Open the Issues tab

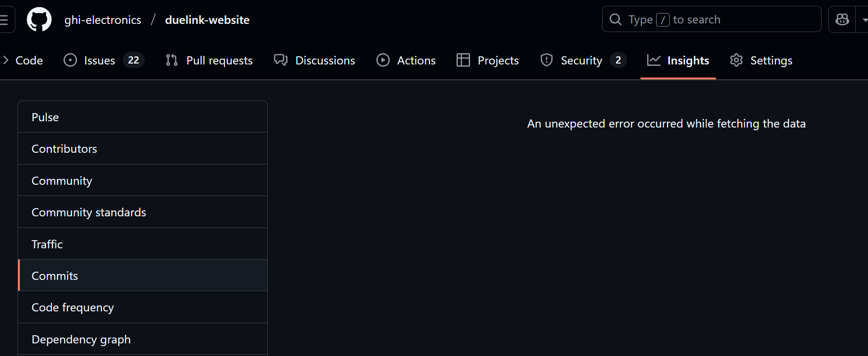99,60
